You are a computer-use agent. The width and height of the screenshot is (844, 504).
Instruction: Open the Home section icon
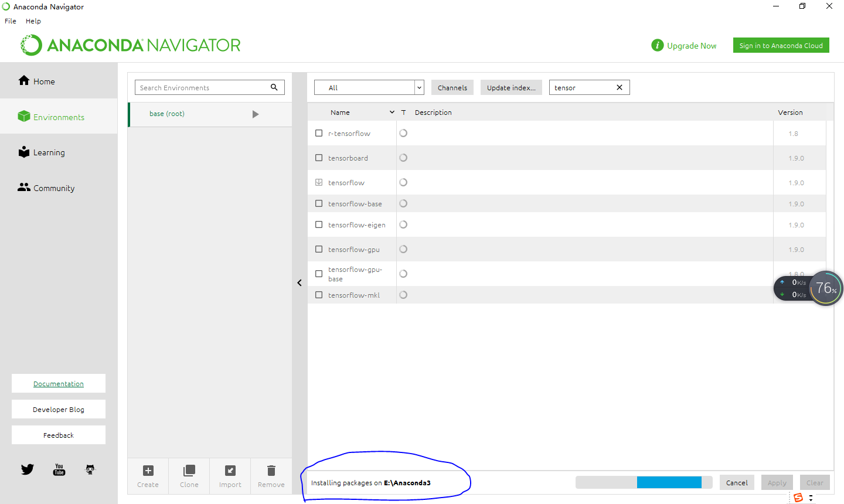[x=24, y=81]
